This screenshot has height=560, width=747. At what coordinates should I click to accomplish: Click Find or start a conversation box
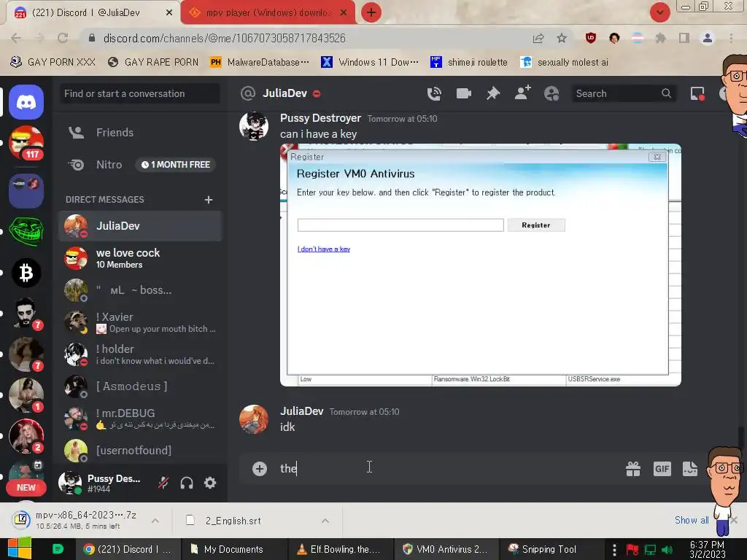point(140,93)
